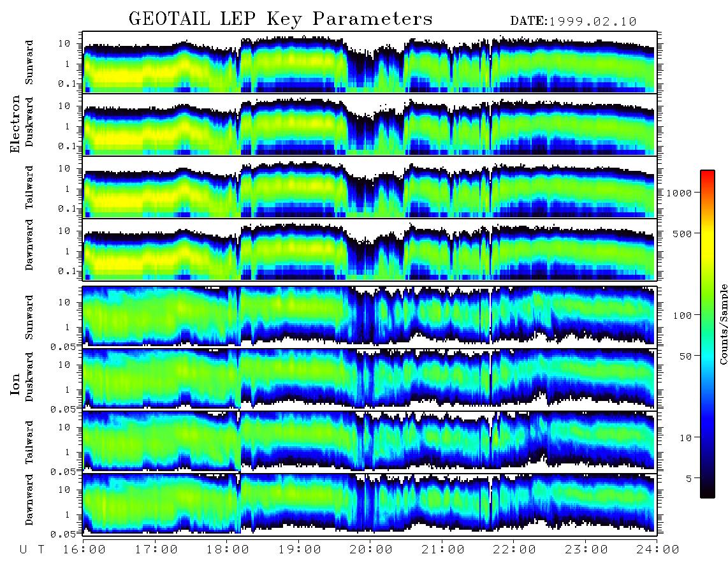Click the 100 colorbar tick label
This screenshot has height=561, width=728.
683,316
